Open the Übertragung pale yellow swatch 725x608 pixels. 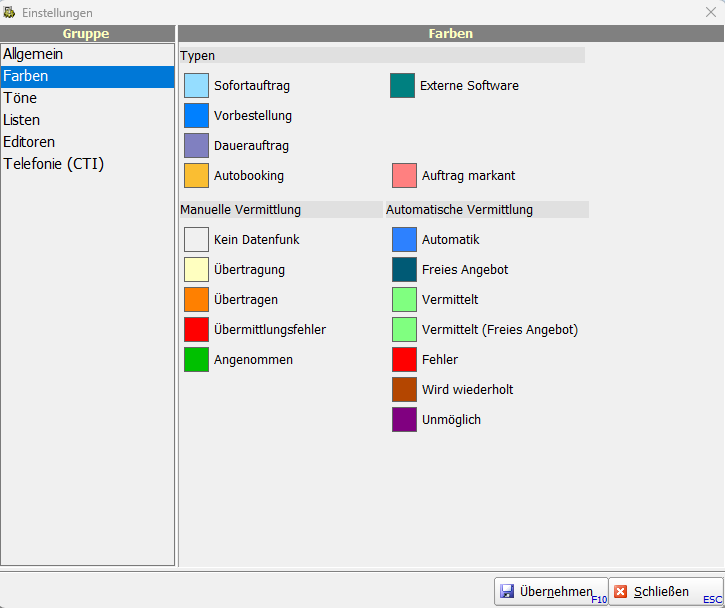pyautogui.click(x=196, y=270)
